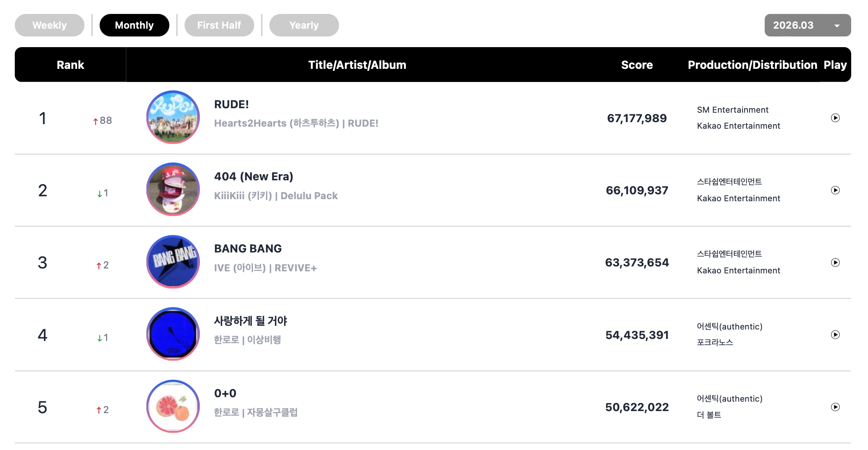
Task: Click the grapefruit 0+0 album cover
Action: 173,406
